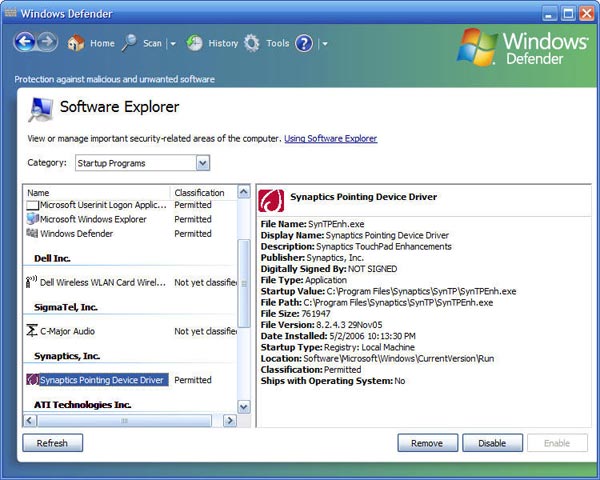Click the horizontal scroll right arrow

(x=230, y=421)
